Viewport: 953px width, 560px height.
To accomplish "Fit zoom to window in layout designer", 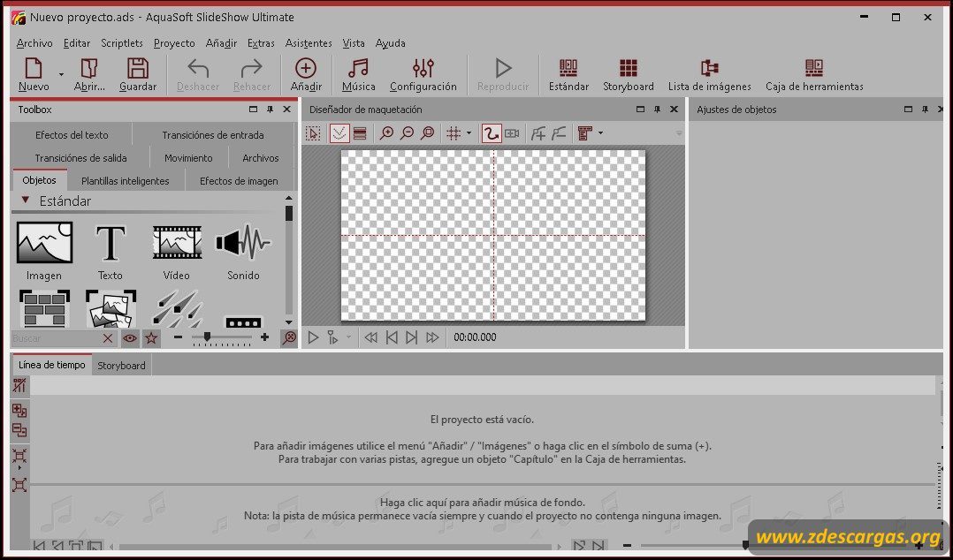I will [427, 133].
